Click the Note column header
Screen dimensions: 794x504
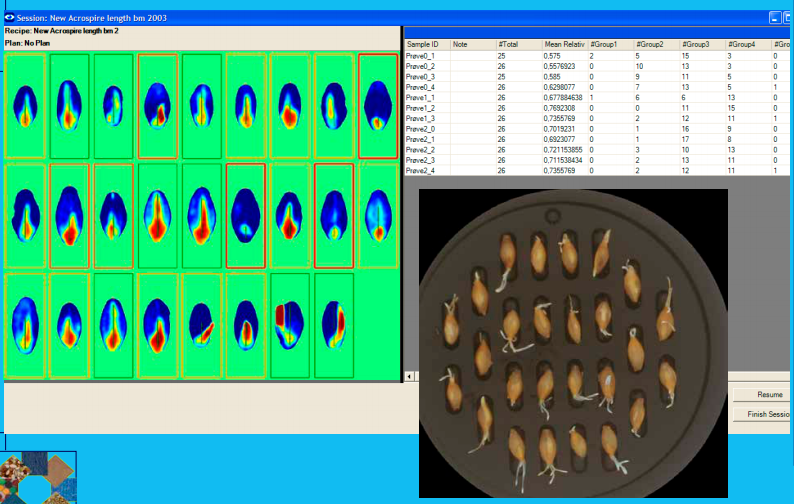472,44
